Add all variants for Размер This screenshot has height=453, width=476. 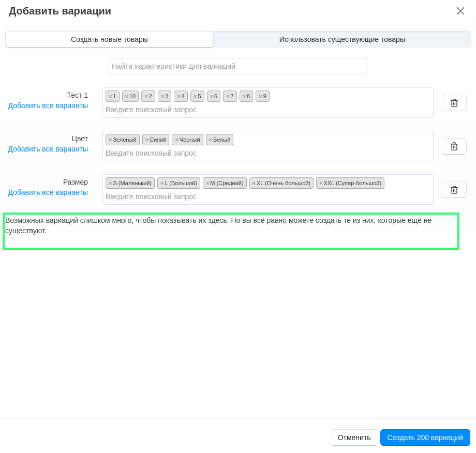48,192
